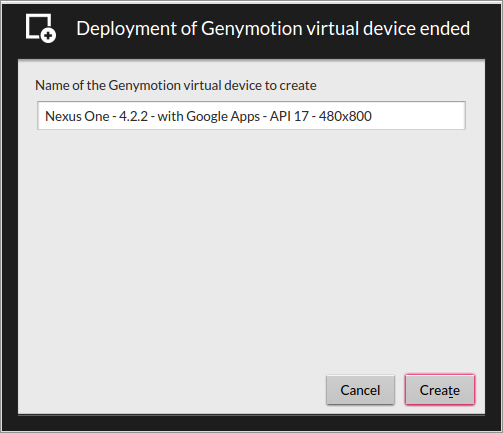Focus the virtual device name field
The height and width of the screenshot is (433, 503).
pyautogui.click(x=251, y=116)
